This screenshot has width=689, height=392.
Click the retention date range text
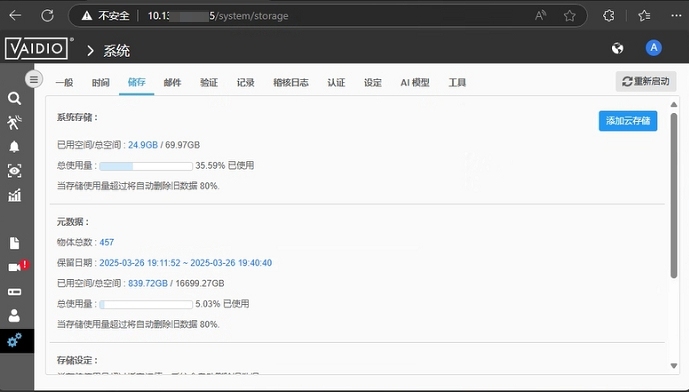click(185, 263)
